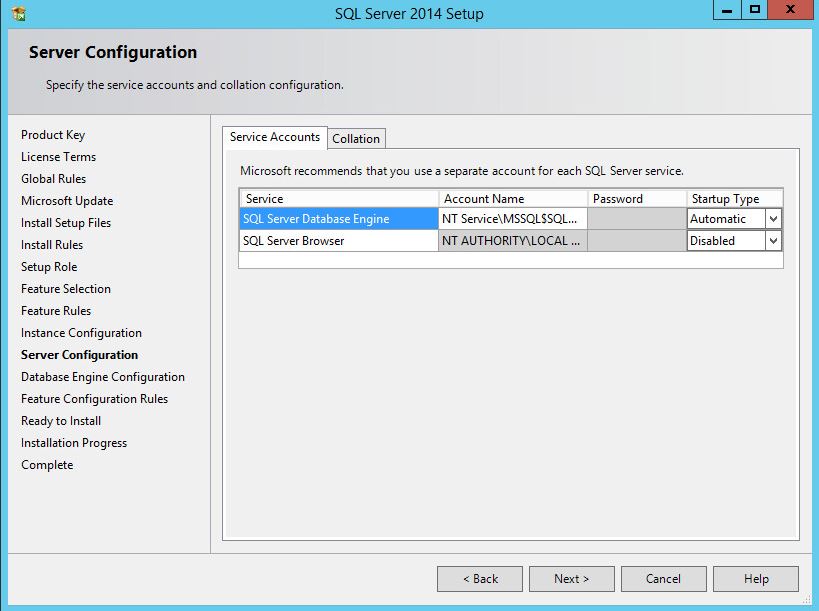819x611 pixels.
Task: Close the SQL Server 2014 Setup window
Action: [790, 10]
